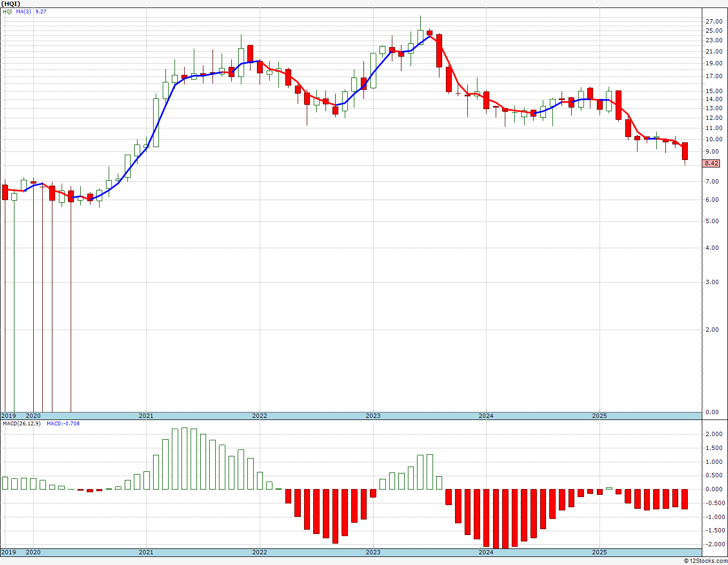Screen dimensions: 728x565
Task: Click the 10.00 price axis label
Action: point(714,139)
